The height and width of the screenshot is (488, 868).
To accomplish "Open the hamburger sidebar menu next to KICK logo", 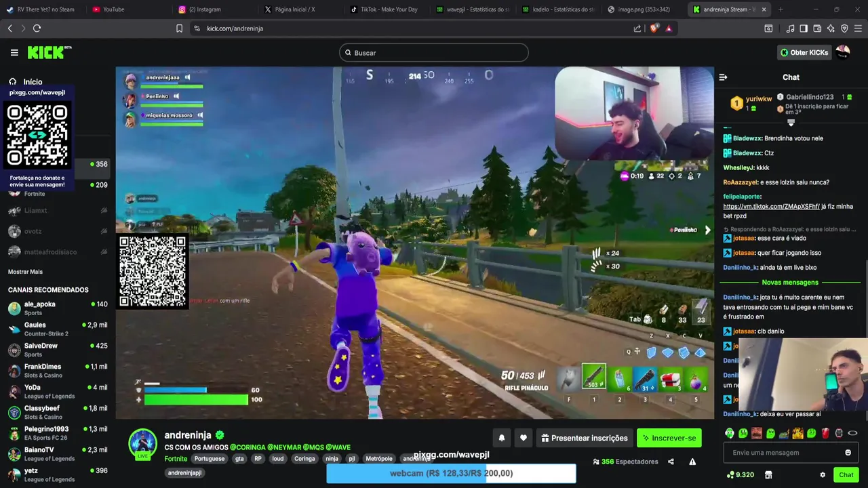I will (x=14, y=52).
